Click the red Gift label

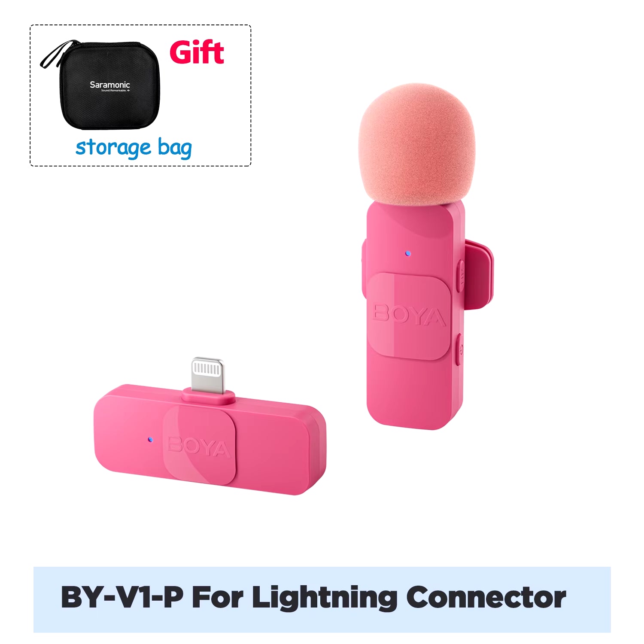(x=197, y=52)
